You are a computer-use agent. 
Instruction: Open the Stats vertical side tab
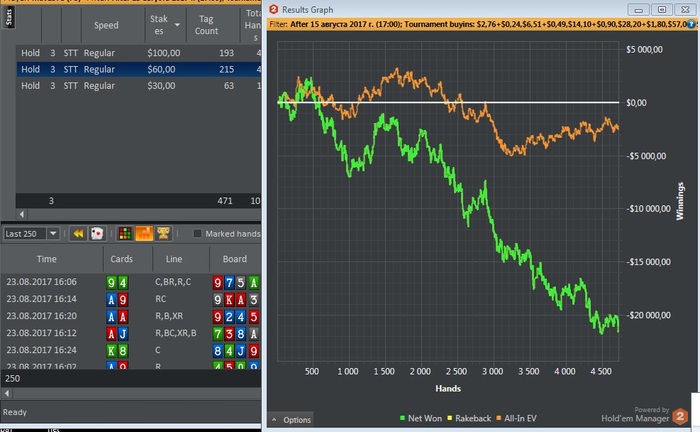point(8,18)
